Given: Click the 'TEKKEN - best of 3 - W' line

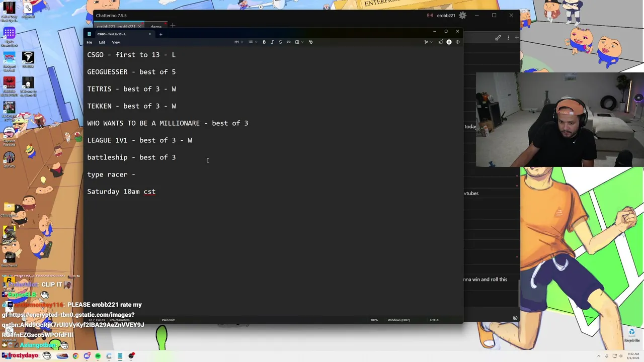Looking at the screenshot, I should click(x=131, y=106).
